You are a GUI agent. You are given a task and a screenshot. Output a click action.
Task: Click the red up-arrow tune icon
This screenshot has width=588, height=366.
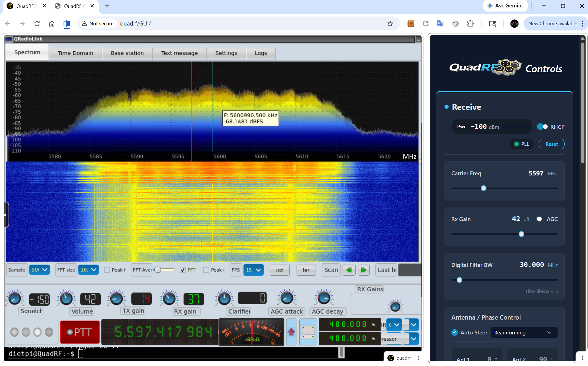click(x=291, y=332)
